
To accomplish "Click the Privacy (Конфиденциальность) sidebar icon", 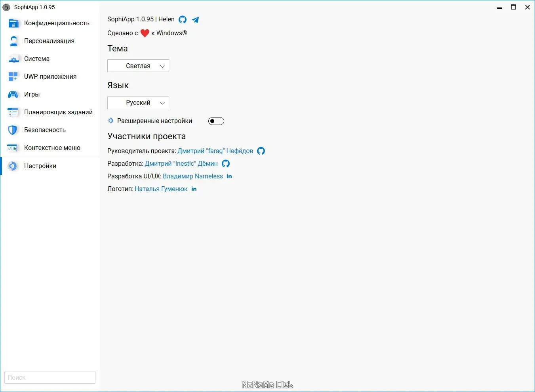I will pos(13,23).
